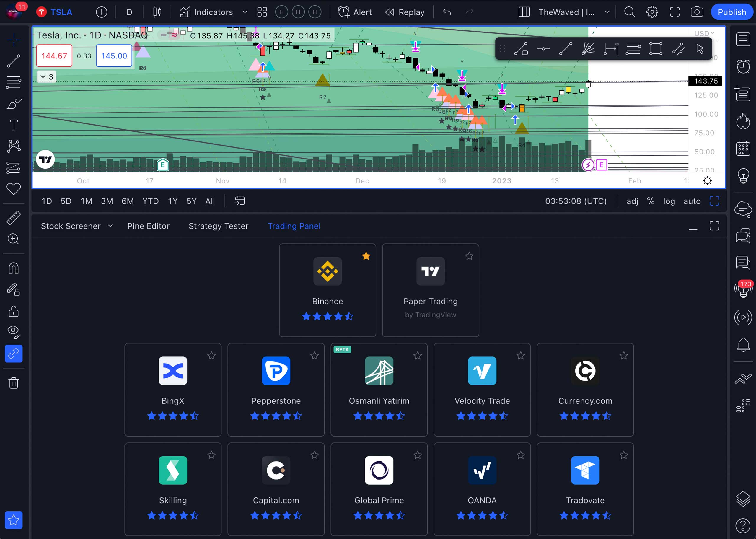Image resolution: width=756 pixels, height=539 pixels.
Task: Open the alerts clock icon in sidebar
Action: pyautogui.click(x=743, y=66)
